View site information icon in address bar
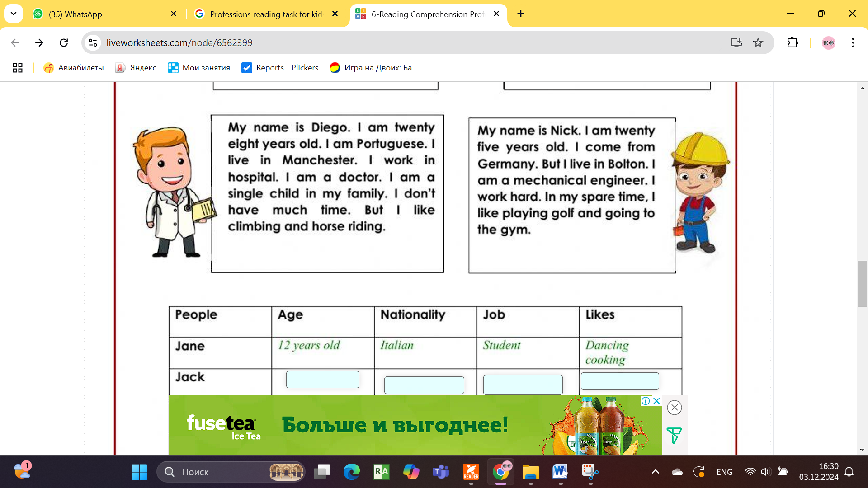This screenshot has width=868, height=488. pyautogui.click(x=93, y=42)
